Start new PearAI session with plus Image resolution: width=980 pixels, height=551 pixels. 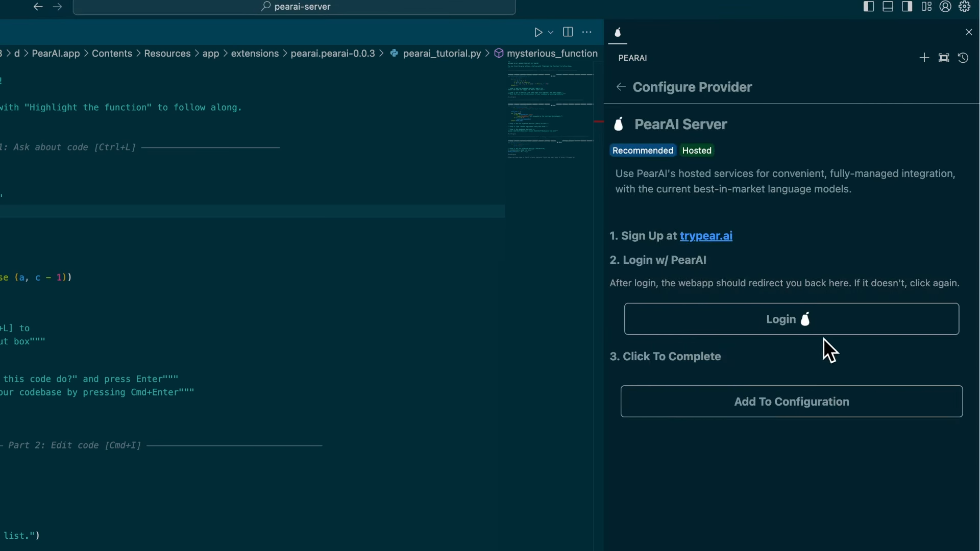click(924, 58)
